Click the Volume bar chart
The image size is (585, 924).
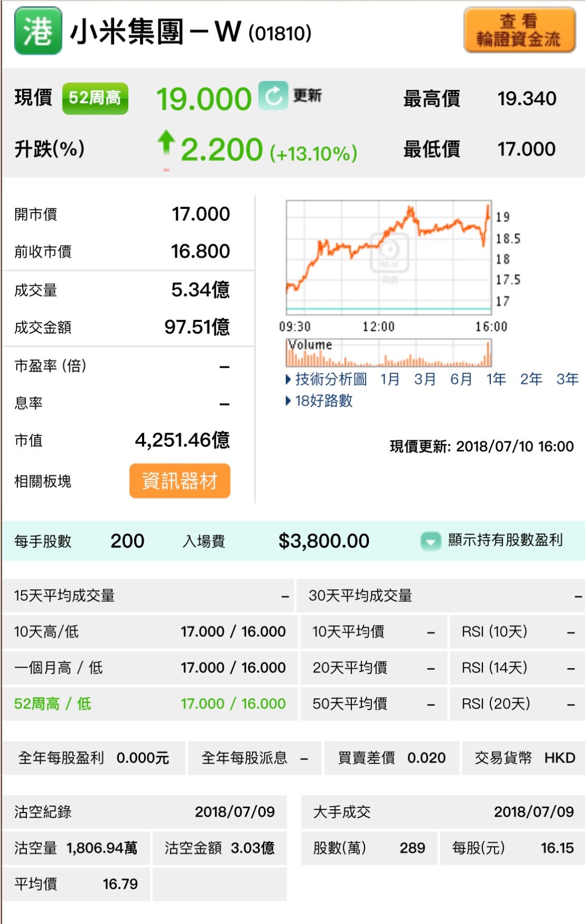click(x=389, y=353)
